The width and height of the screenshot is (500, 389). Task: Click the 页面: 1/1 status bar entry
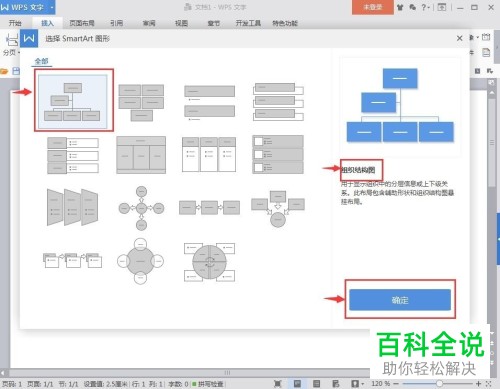point(40,384)
